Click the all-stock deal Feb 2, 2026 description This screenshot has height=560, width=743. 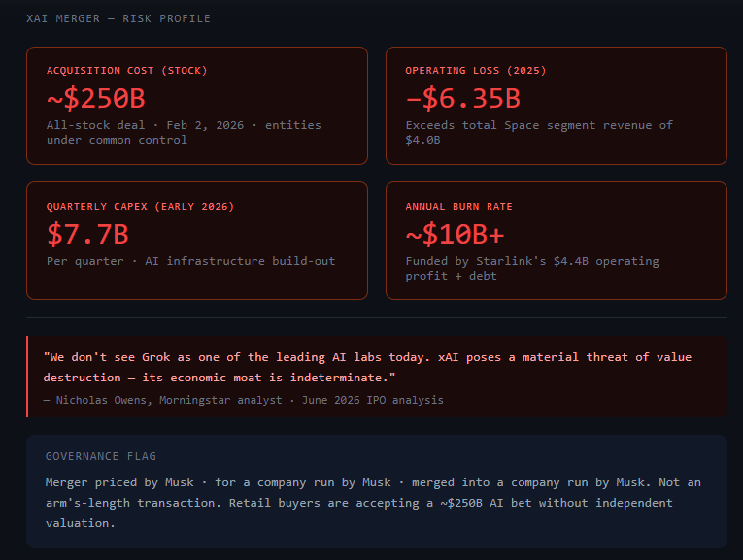(x=184, y=133)
